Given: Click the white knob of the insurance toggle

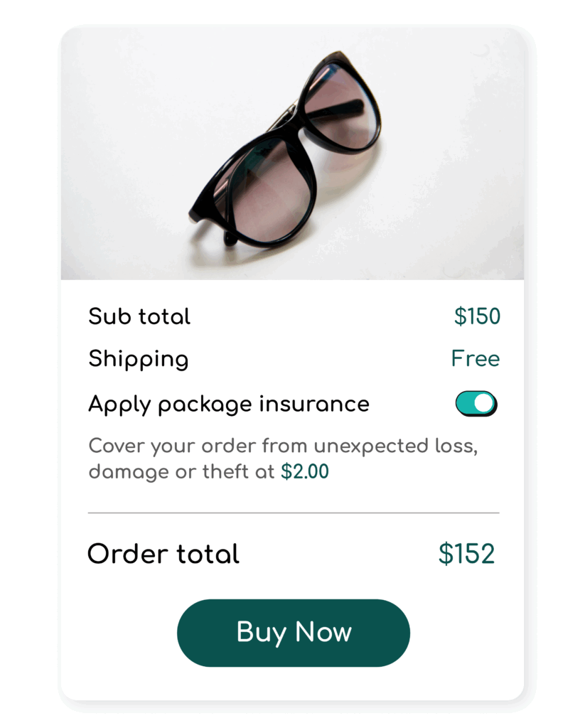Looking at the screenshot, I should click(484, 402).
